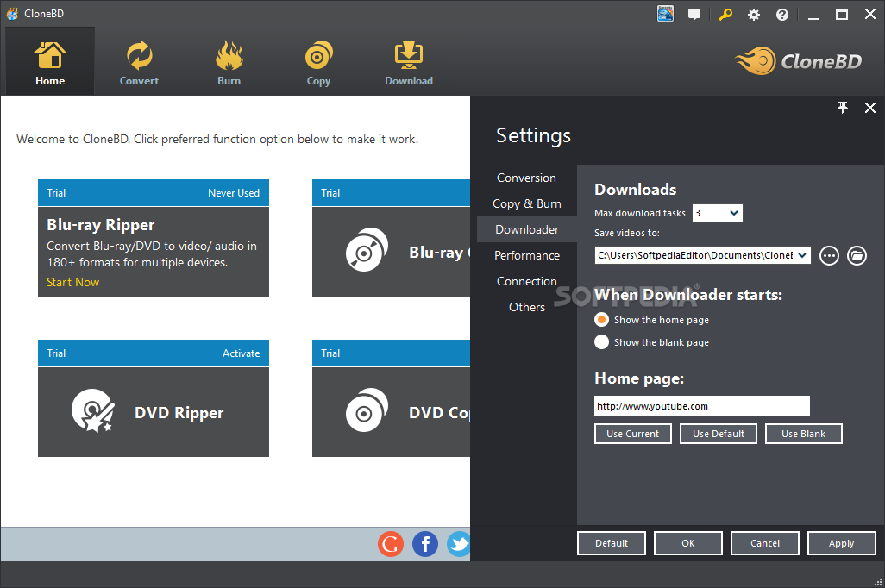The image size is (885, 588).
Task: Open settings via the gear icon
Action: click(754, 15)
